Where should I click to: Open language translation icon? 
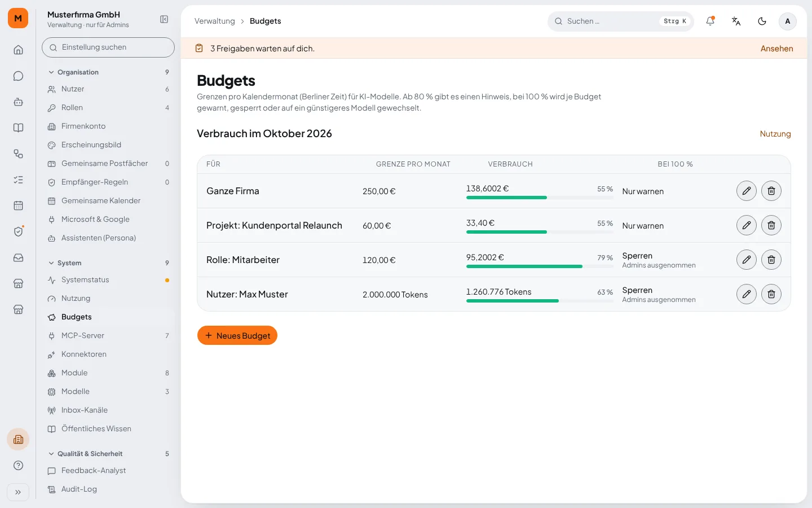(x=736, y=21)
